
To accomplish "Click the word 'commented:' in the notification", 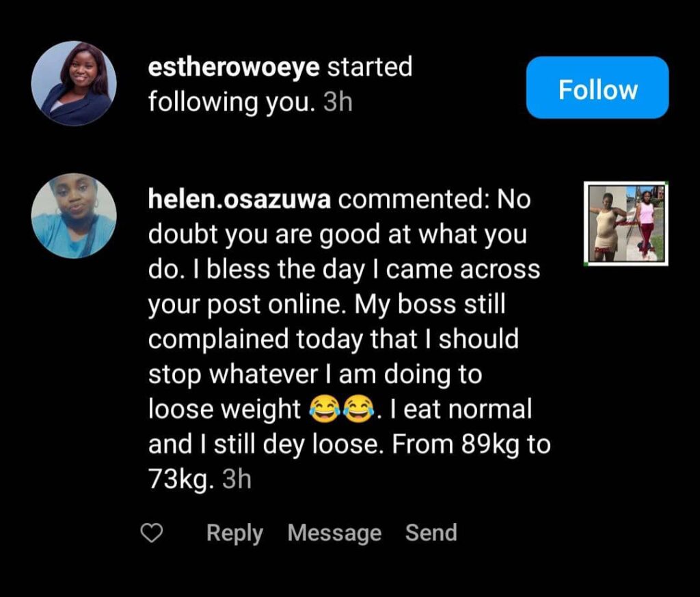I will [415, 200].
